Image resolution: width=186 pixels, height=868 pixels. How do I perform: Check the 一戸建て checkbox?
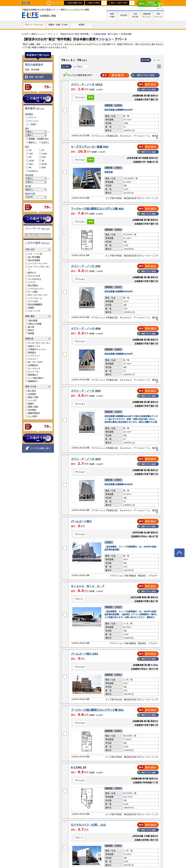click(x=27, y=124)
